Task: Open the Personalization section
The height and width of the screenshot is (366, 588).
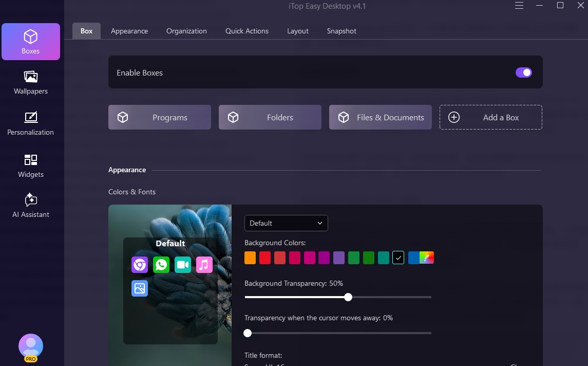Action: click(30, 123)
